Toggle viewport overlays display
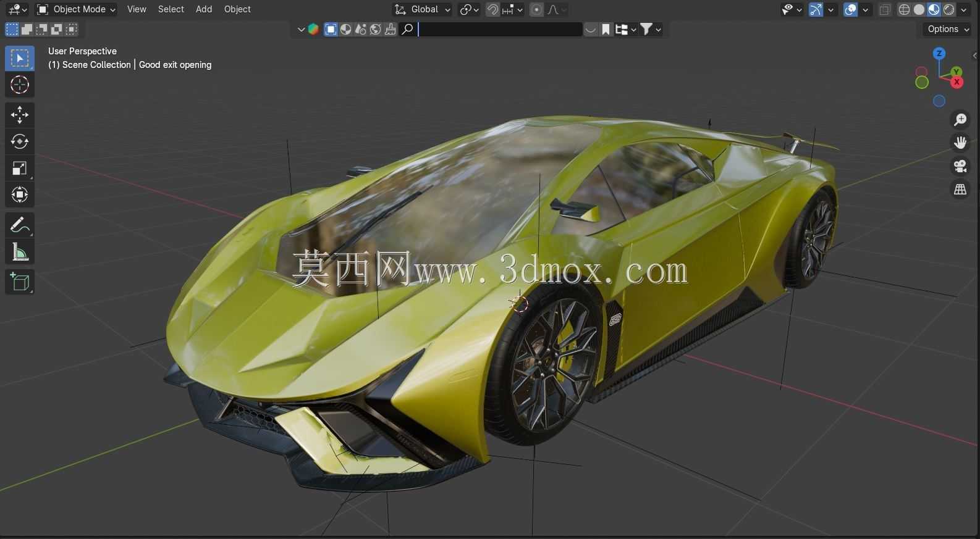The image size is (980, 539). [x=851, y=9]
